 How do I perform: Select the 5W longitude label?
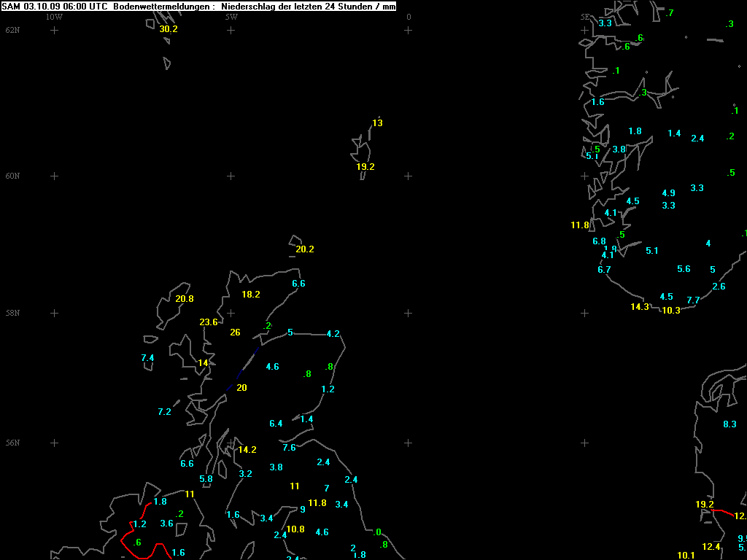[x=231, y=17]
